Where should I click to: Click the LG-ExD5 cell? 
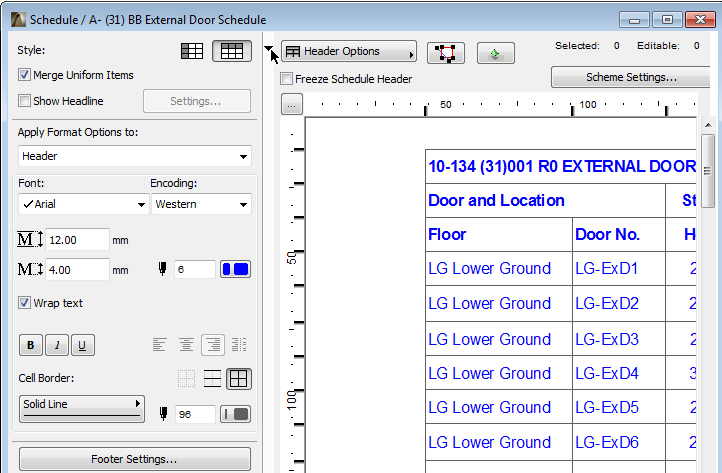coord(619,407)
